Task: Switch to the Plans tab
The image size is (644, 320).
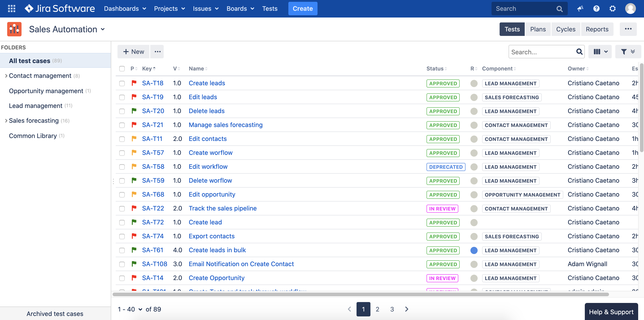Action: [538, 29]
